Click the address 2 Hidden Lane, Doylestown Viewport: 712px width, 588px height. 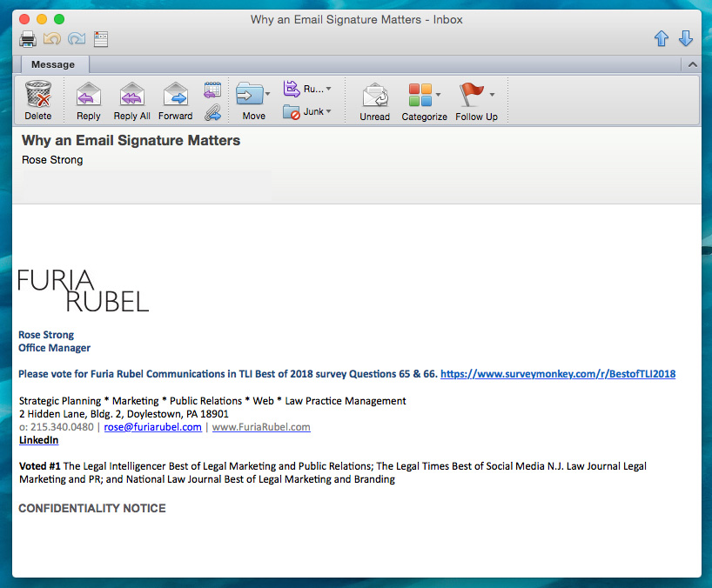[124, 414]
